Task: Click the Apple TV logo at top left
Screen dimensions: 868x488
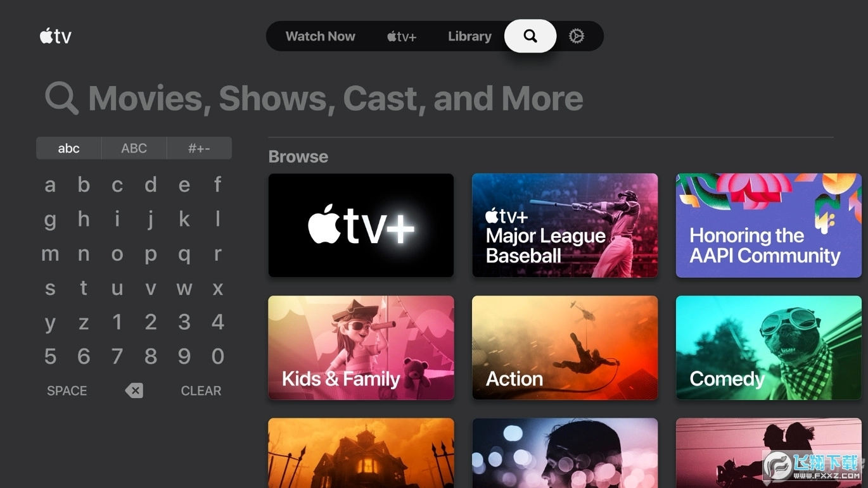Action: point(56,36)
